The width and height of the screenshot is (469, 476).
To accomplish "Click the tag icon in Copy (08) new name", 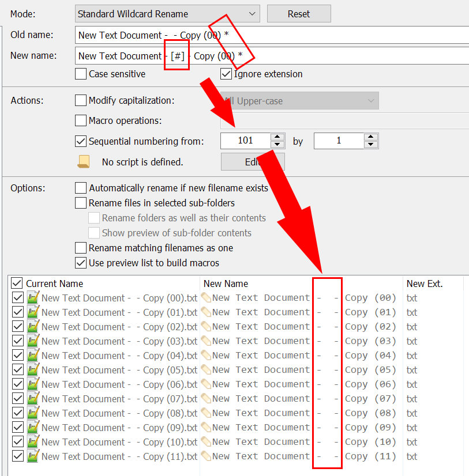I will [x=206, y=413].
